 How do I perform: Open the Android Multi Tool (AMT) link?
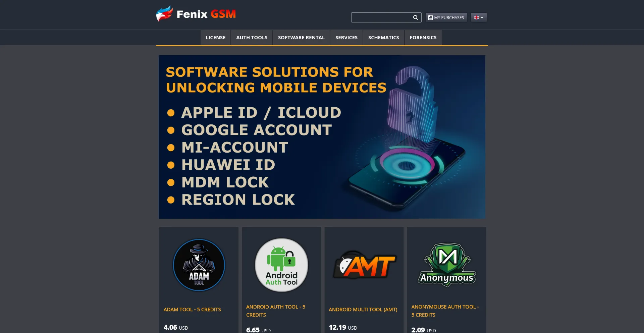[363, 310]
